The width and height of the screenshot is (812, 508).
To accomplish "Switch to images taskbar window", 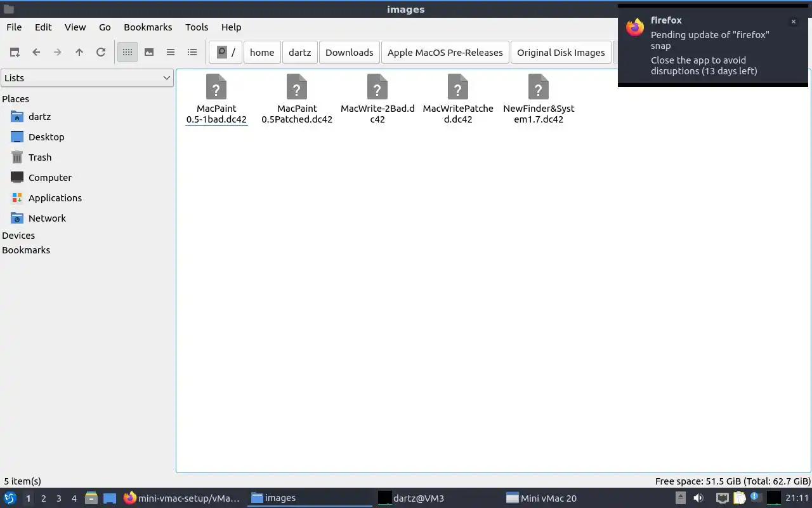I will 310,498.
